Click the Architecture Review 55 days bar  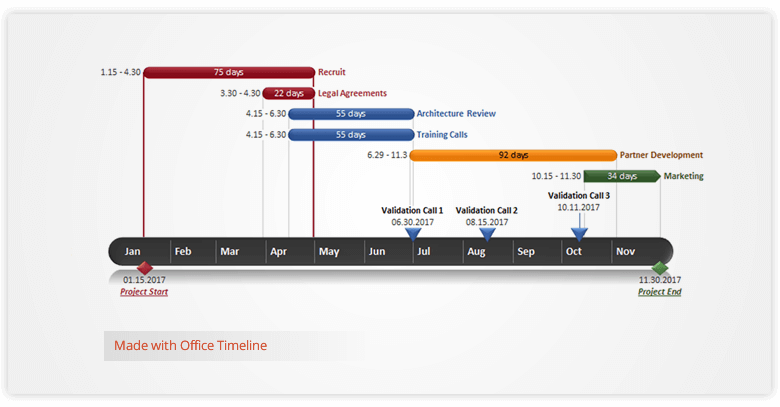(350, 114)
